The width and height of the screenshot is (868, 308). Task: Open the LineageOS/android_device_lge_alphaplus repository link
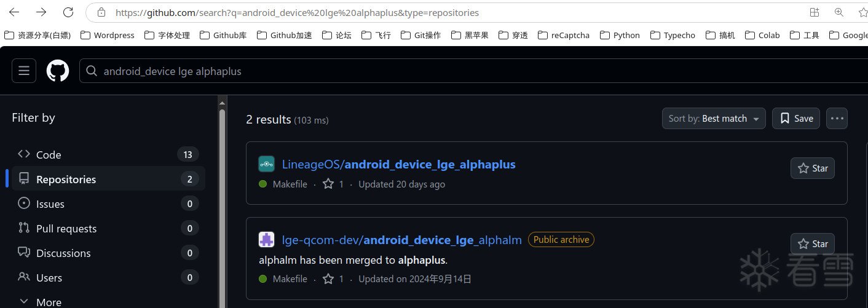(x=398, y=164)
